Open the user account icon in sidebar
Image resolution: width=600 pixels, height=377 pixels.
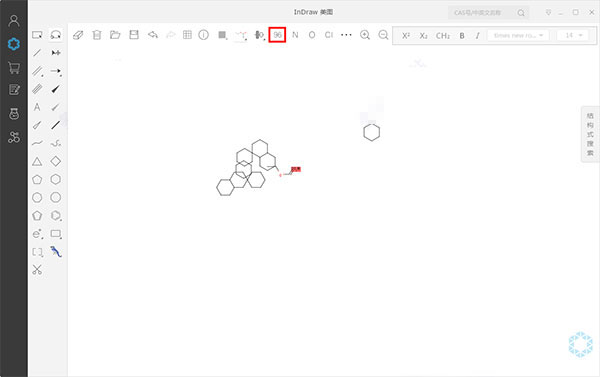tap(14, 21)
